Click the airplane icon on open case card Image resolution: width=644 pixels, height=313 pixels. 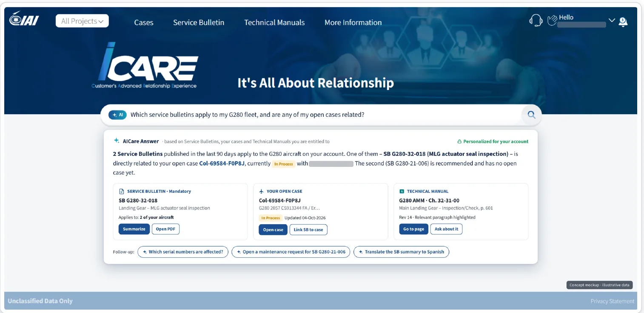click(262, 192)
